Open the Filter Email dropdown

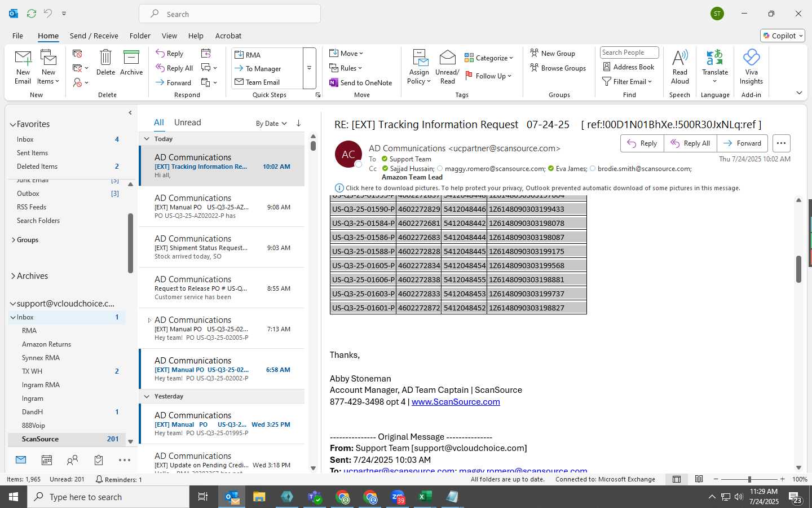coord(627,81)
